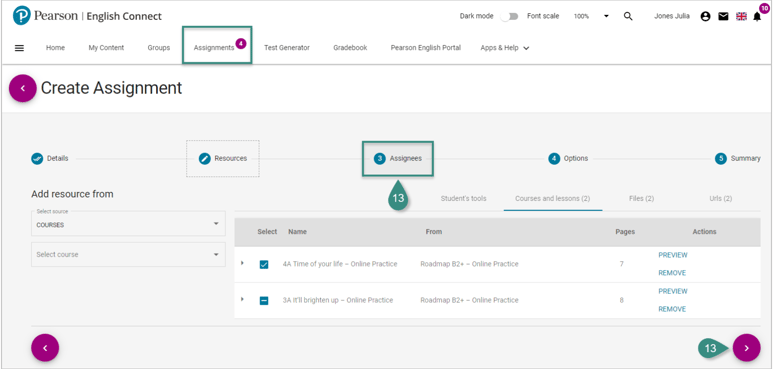773x369 pixels.
Task: Switch to the Urls (2) tab
Action: [720, 199]
